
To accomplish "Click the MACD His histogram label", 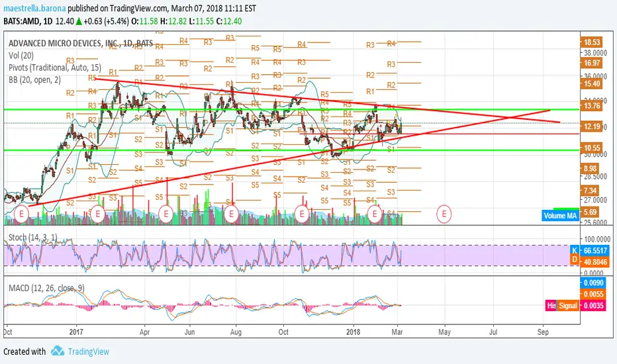I will (551, 305).
